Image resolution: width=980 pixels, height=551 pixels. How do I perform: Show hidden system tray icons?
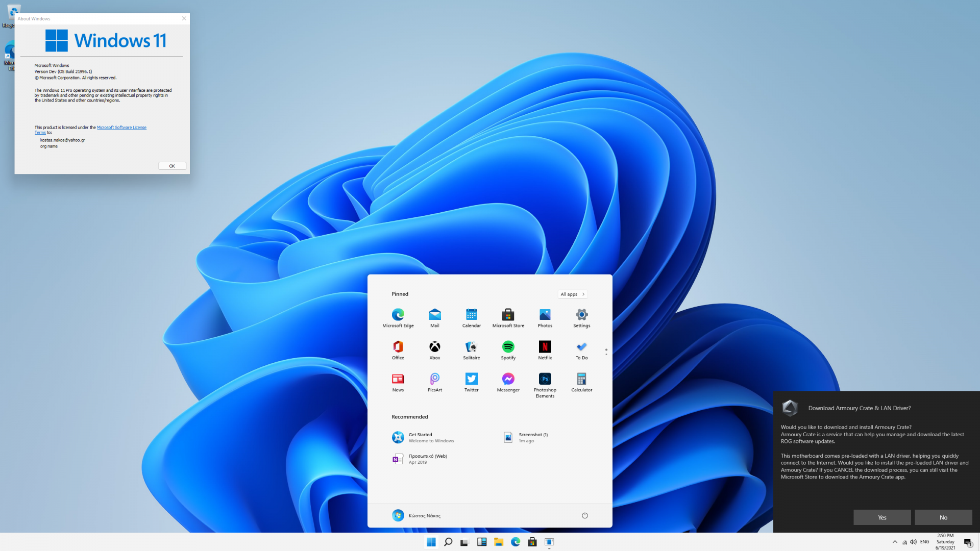895,542
